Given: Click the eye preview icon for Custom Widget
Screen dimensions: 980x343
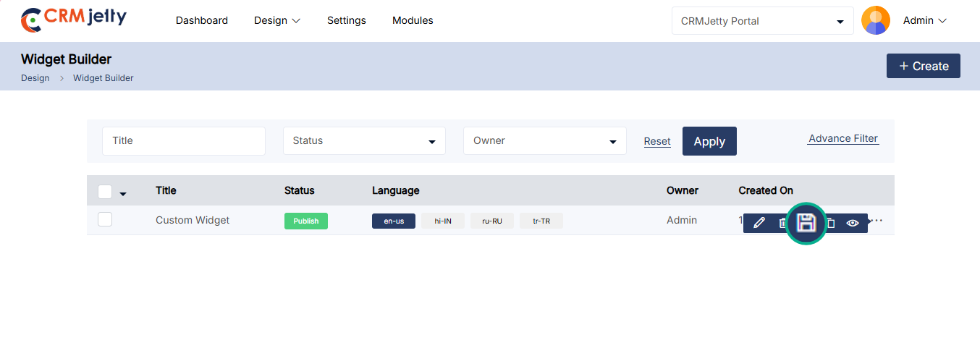Looking at the screenshot, I should tap(853, 223).
